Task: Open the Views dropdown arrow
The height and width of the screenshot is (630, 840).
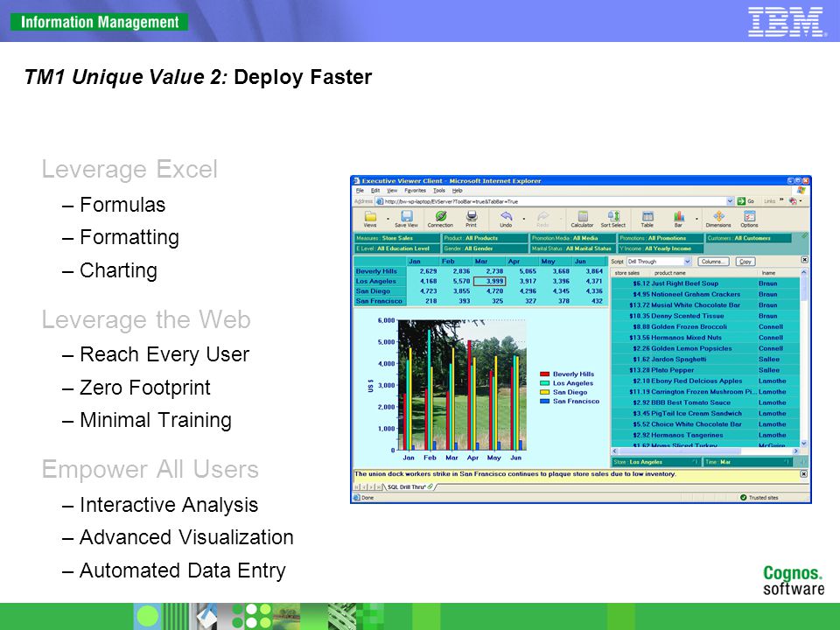Action: [x=388, y=219]
